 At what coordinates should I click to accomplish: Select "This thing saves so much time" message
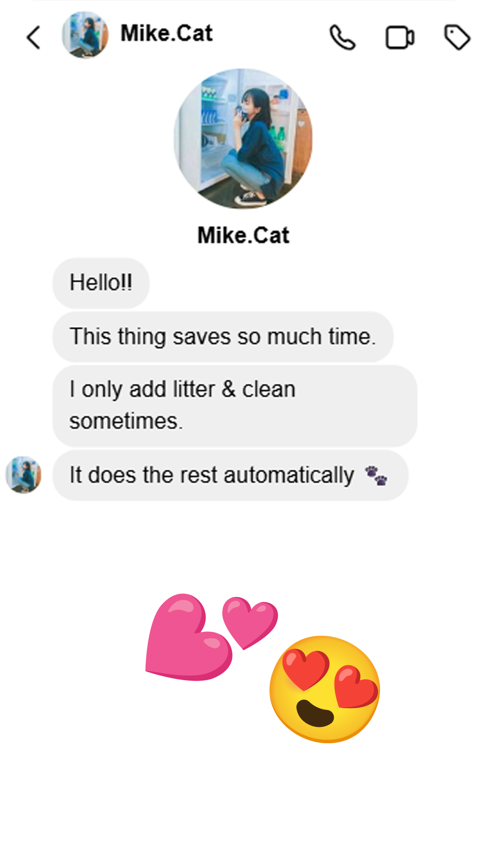pyautogui.click(x=223, y=337)
